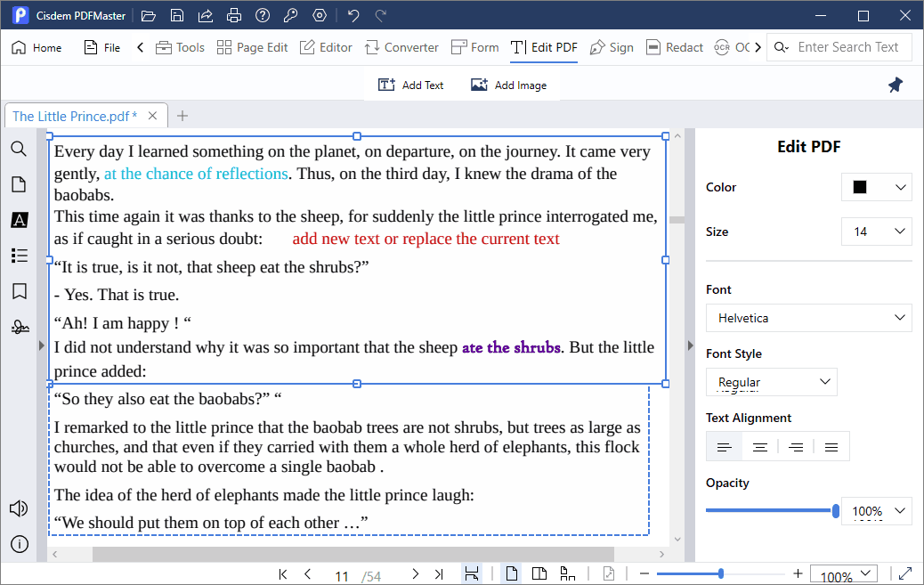The height and width of the screenshot is (585, 924).
Task: Open the Sign tab
Action: (x=612, y=47)
